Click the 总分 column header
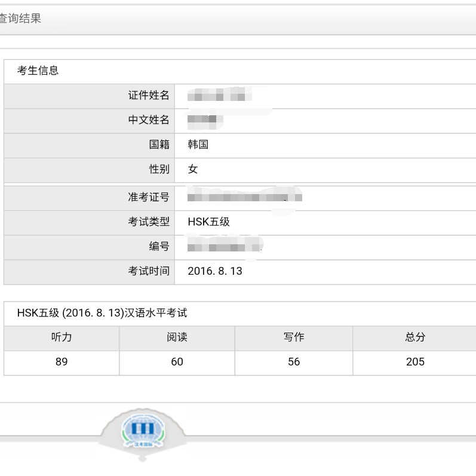Screen dimensions: 476x476 [x=415, y=337]
